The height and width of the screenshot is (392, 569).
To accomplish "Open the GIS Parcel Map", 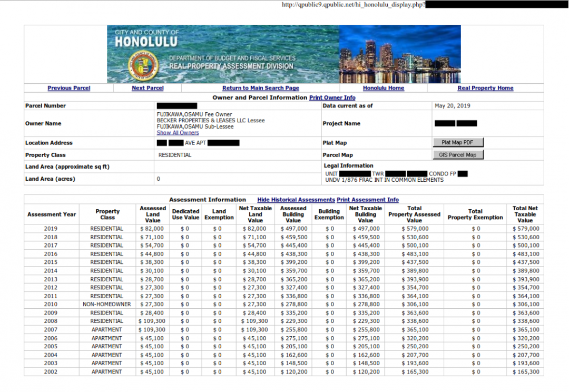I will point(457,155).
